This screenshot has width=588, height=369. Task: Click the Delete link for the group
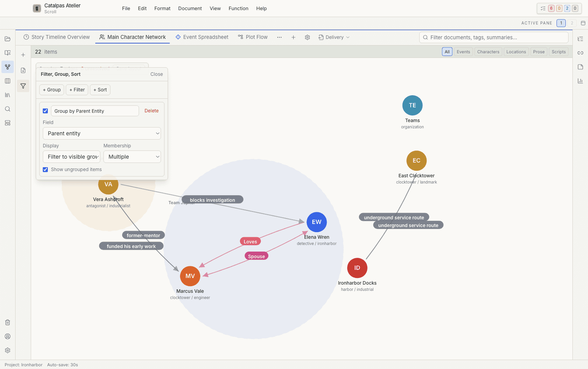tap(152, 111)
